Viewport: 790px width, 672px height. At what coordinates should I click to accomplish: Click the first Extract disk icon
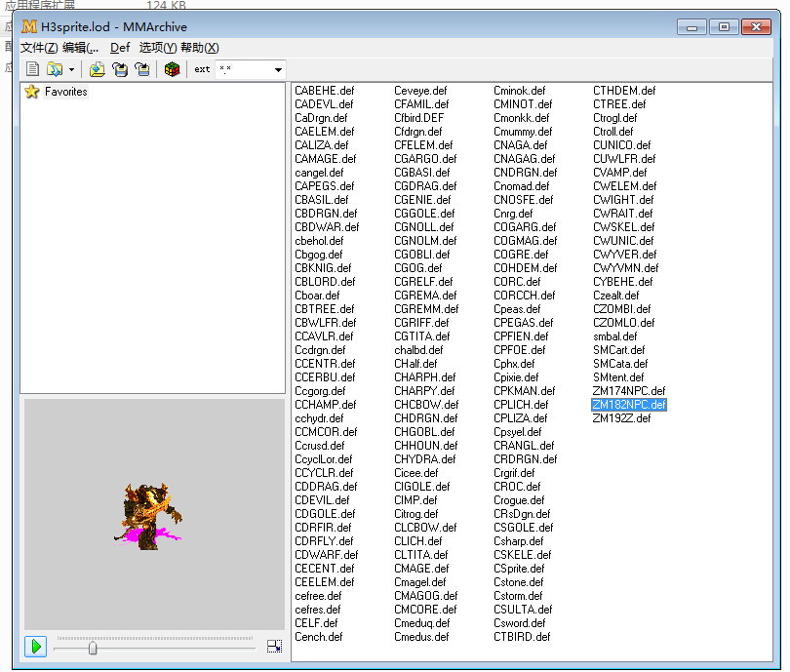pyautogui.click(x=120, y=69)
